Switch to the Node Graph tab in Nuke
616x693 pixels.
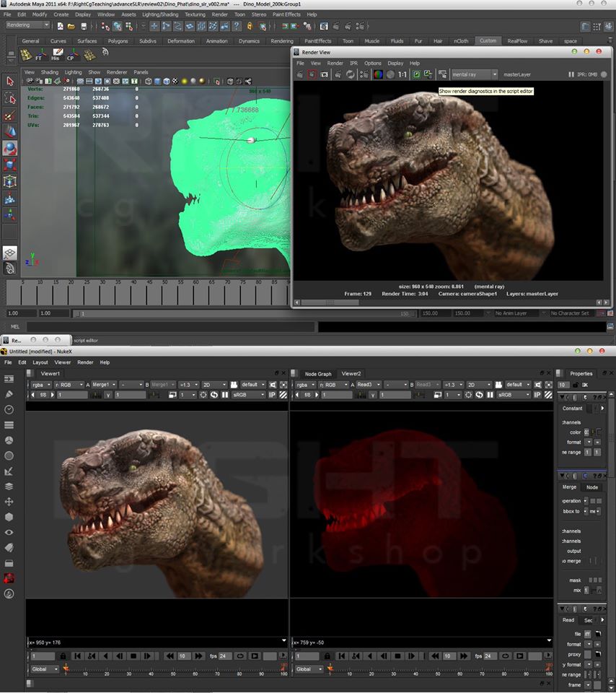317,374
